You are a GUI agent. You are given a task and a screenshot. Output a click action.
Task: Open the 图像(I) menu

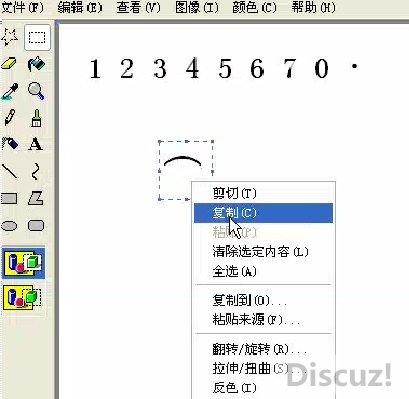click(x=197, y=7)
